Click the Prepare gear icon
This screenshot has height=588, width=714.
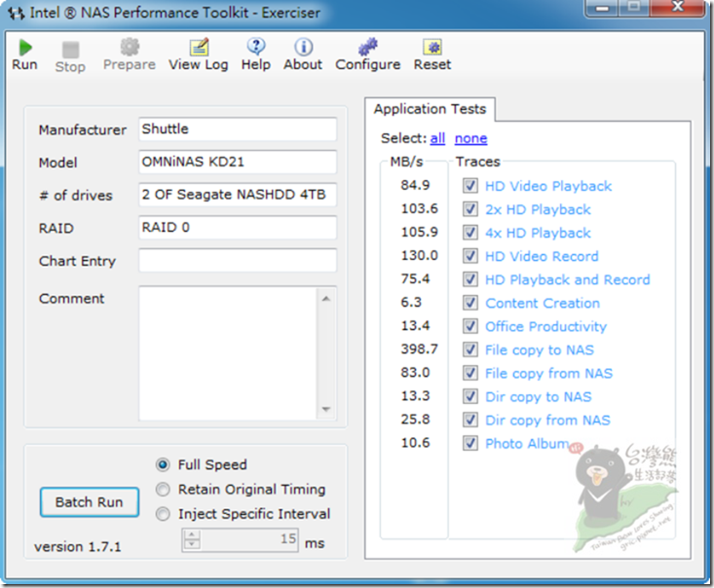tap(130, 47)
